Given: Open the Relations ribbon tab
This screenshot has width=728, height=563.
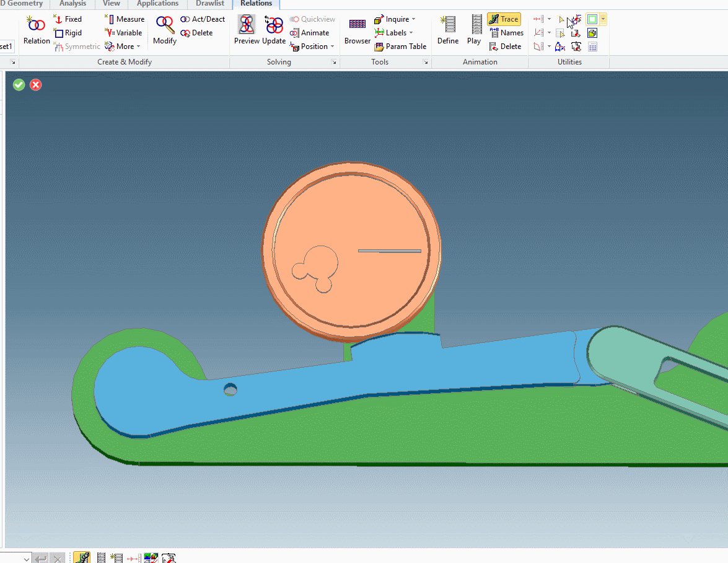Looking at the screenshot, I should (257, 4).
